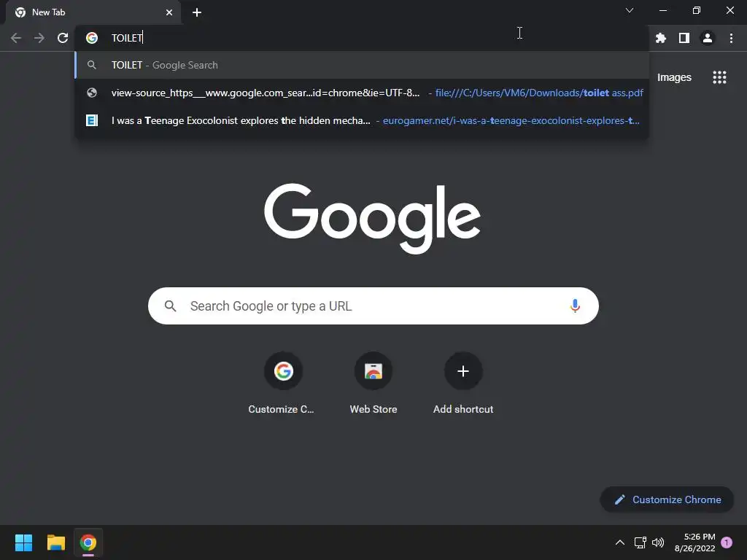The height and width of the screenshot is (560, 747).
Task: Click the Google icon in the address bar
Action: [92, 38]
